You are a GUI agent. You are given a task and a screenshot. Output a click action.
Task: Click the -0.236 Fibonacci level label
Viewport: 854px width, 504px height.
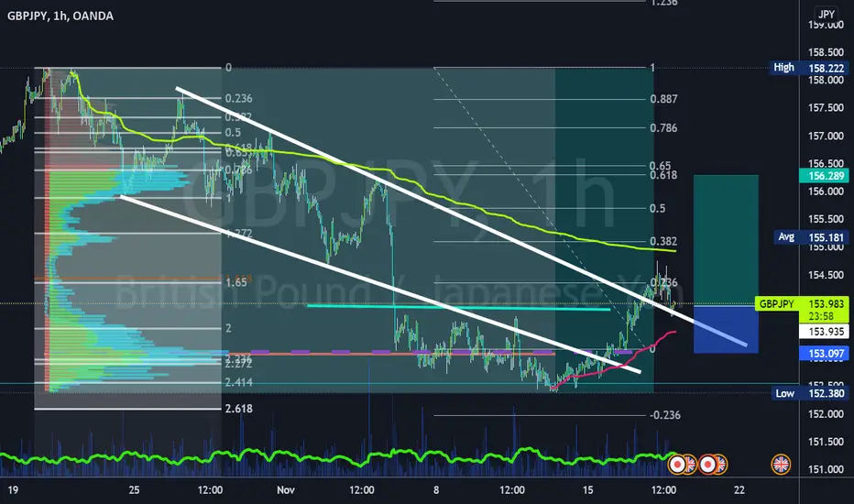click(x=665, y=415)
